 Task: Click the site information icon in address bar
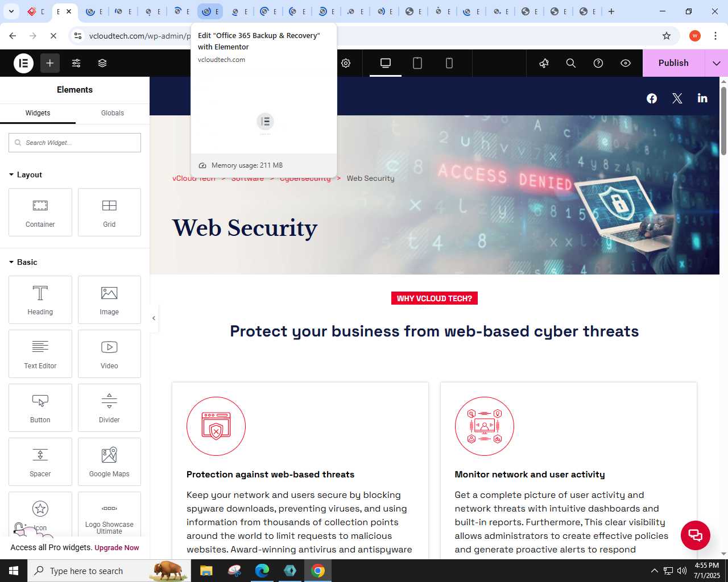pos(78,36)
